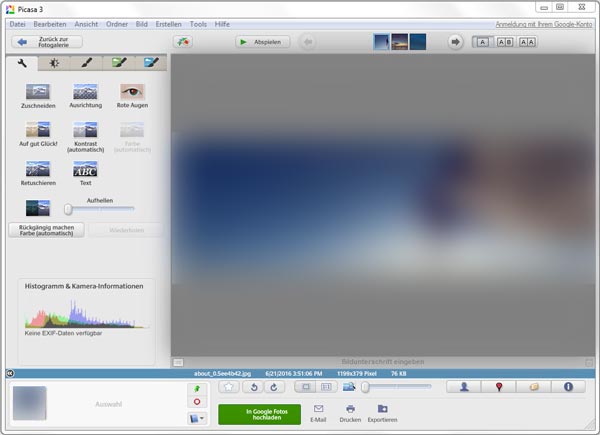Mark photo with the star button
The width and height of the screenshot is (600, 435).
228,386
